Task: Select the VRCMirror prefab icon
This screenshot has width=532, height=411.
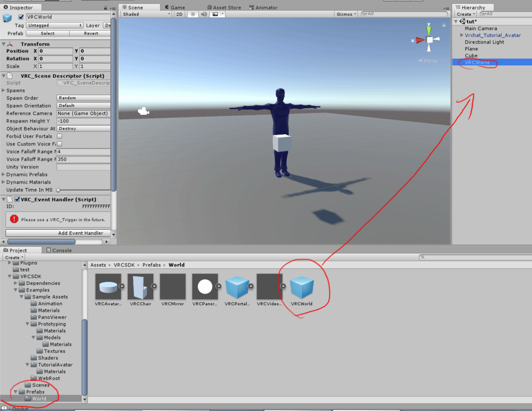Action: (172, 287)
